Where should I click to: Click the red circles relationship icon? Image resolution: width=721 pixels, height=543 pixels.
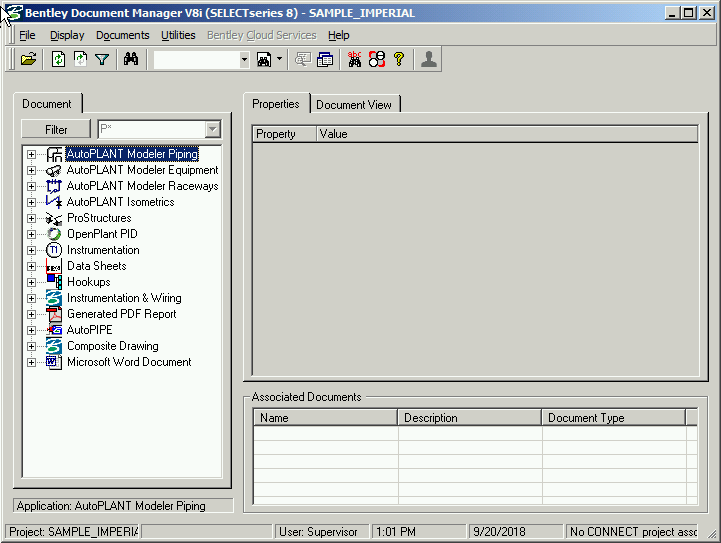[377, 59]
